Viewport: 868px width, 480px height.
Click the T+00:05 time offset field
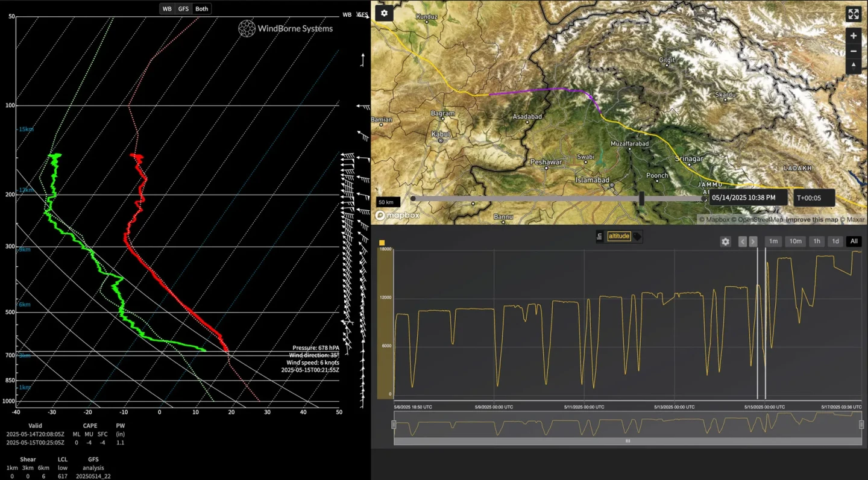[814, 197]
